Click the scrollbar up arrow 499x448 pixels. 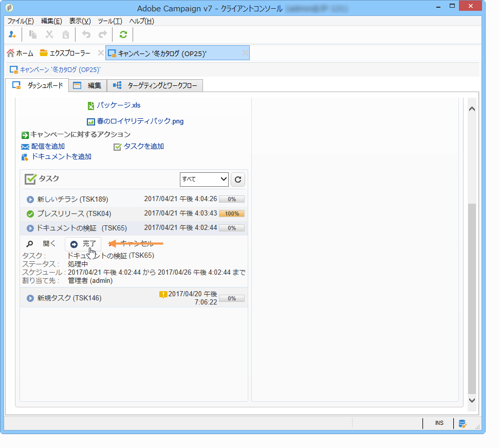(x=472, y=109)
